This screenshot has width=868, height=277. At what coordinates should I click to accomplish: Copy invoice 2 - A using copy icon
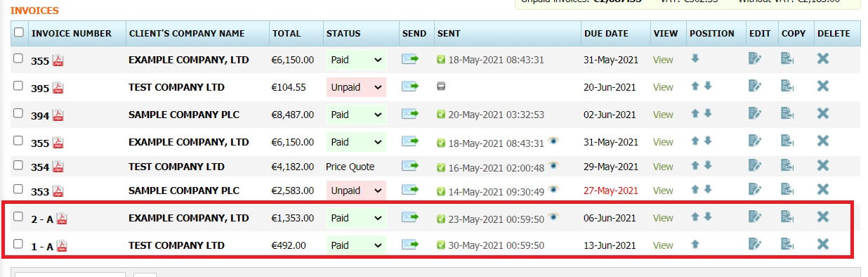point(787,217)
